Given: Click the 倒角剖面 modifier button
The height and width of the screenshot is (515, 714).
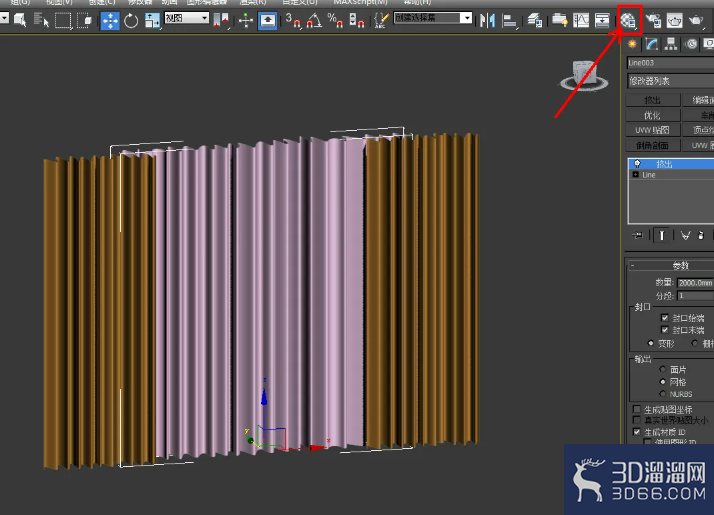Looking at the screenshot, I should click(x=653, y=145).
